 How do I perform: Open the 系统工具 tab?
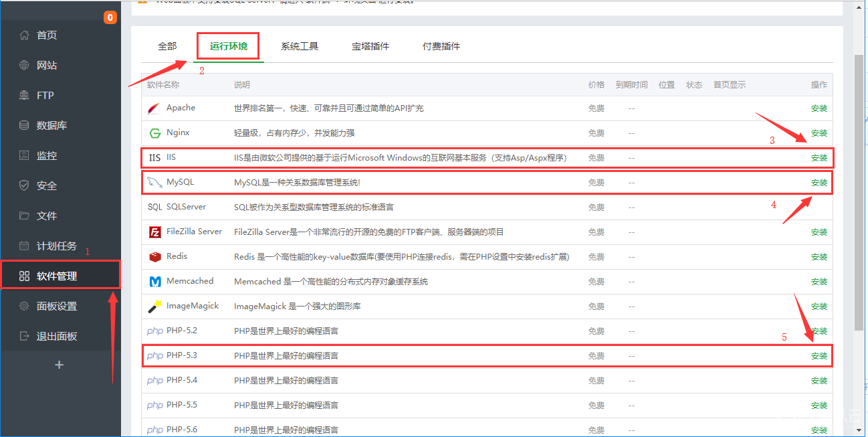click(x=300, y=46)
